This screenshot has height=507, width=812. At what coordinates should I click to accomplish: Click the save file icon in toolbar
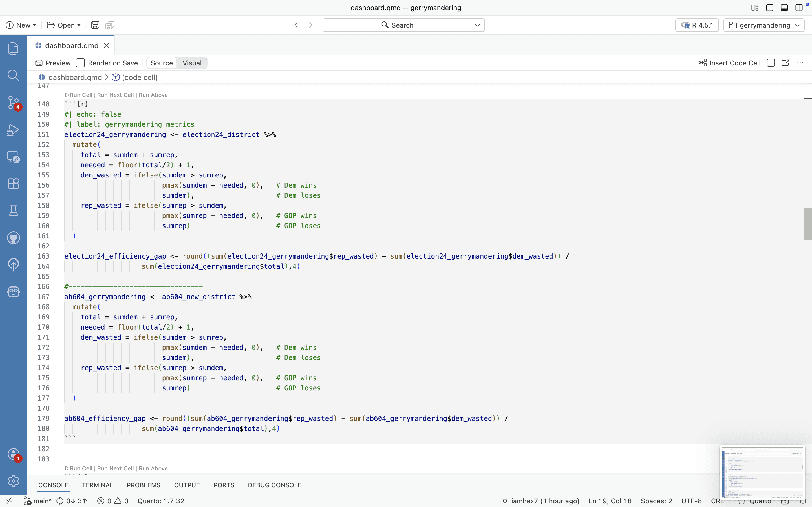95,25
